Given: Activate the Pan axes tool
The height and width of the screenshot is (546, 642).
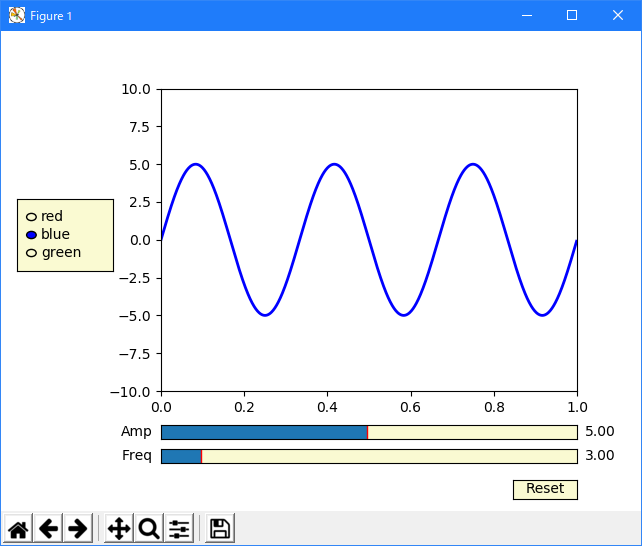Looking at the screenshot, I should [x=119, y=528].
